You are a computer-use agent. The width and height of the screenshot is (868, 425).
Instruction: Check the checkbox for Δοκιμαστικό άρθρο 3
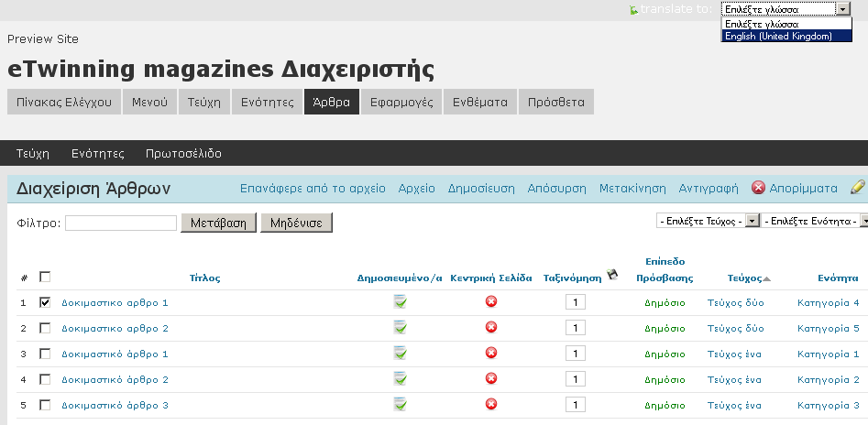click(x=46, y=405)
